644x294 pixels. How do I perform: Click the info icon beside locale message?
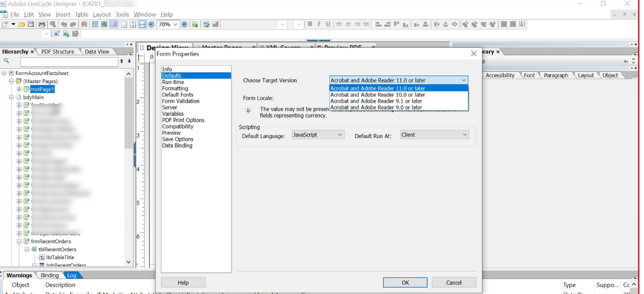point(248,110)
